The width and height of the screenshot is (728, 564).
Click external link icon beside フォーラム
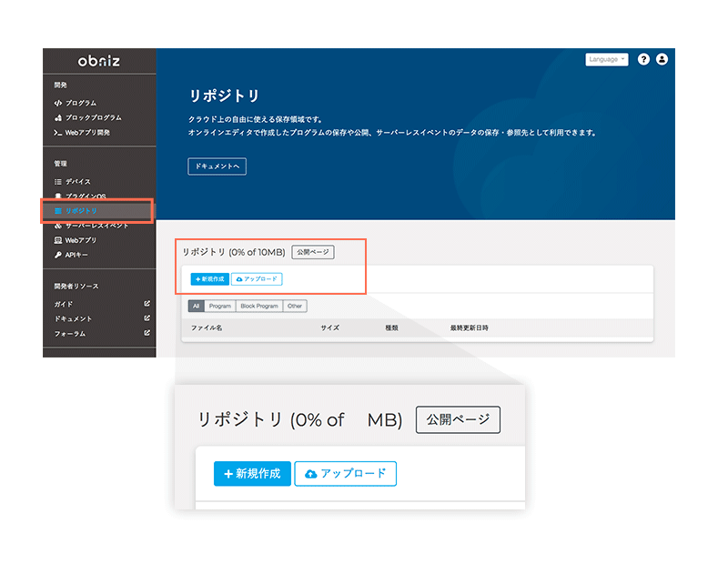pos(147,333)
